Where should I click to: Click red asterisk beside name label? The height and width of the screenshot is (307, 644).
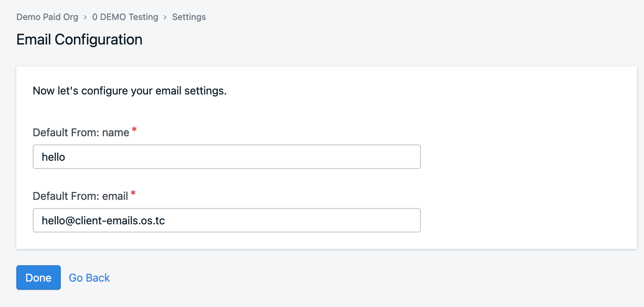(134, 131)
